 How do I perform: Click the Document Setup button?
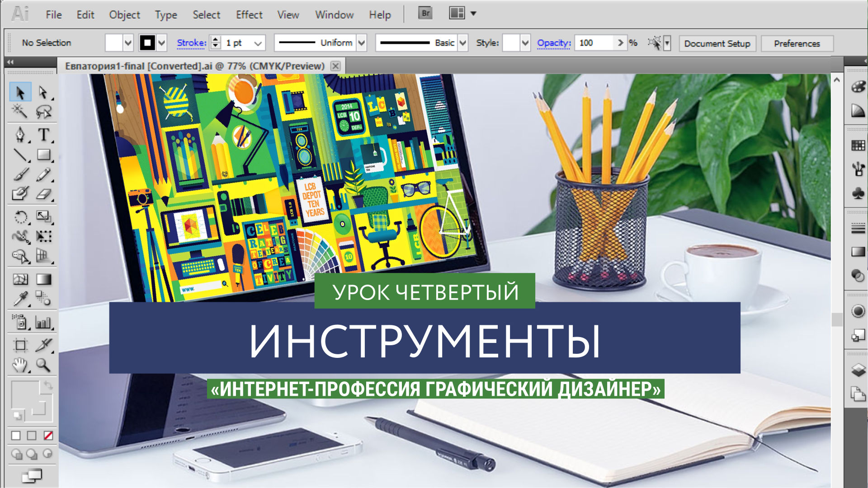pyautogui.click(x=717, y=43)
